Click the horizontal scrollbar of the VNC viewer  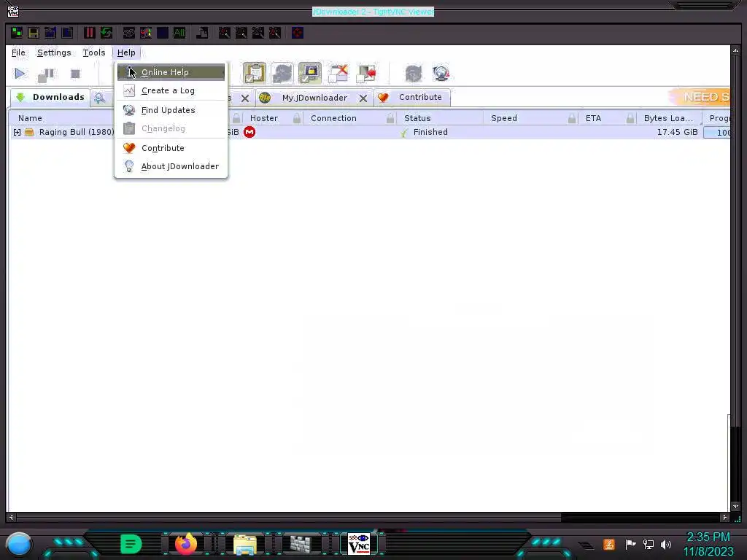point(368,517)
